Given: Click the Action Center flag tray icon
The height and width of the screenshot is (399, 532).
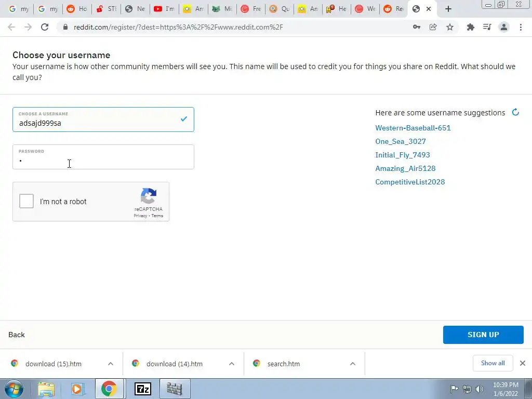Looking at the screenshot, I should click(454, 389).
